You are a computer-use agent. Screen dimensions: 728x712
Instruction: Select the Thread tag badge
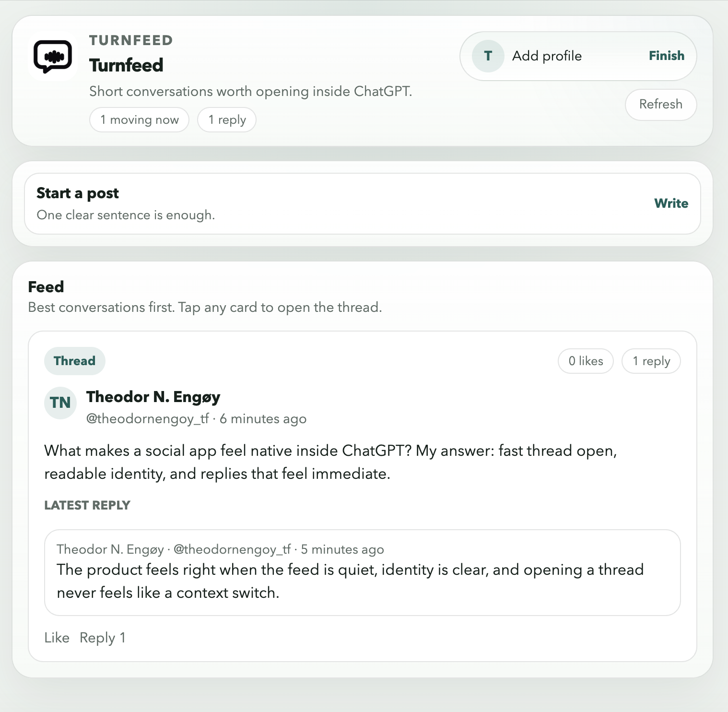tap(74, 361)
